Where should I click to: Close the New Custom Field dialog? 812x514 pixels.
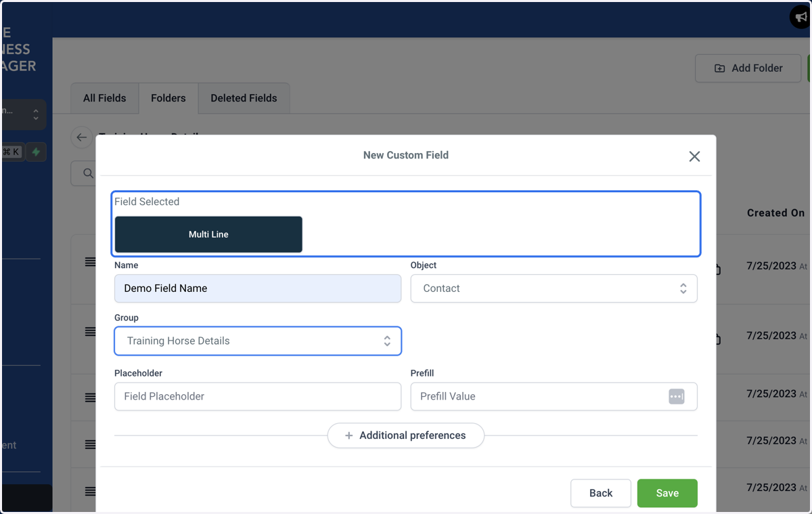pyautogui.click(x=694, y=156)
